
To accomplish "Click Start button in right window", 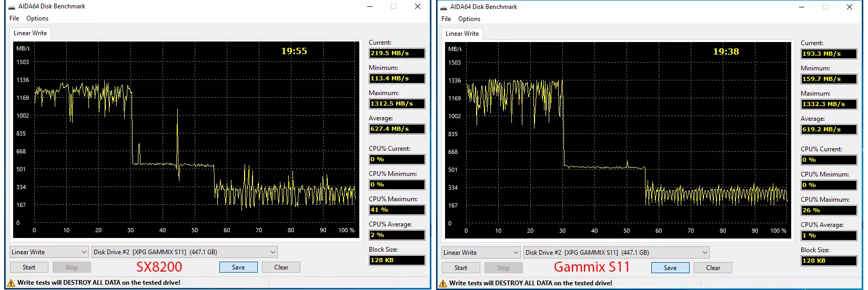I will [461, 268].
